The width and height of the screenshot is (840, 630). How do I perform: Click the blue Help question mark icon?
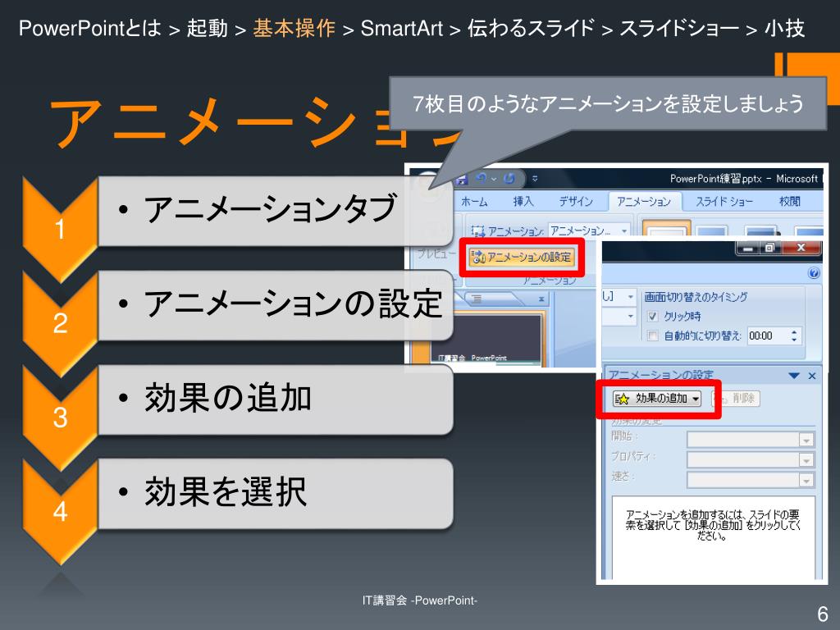point(813,274)
